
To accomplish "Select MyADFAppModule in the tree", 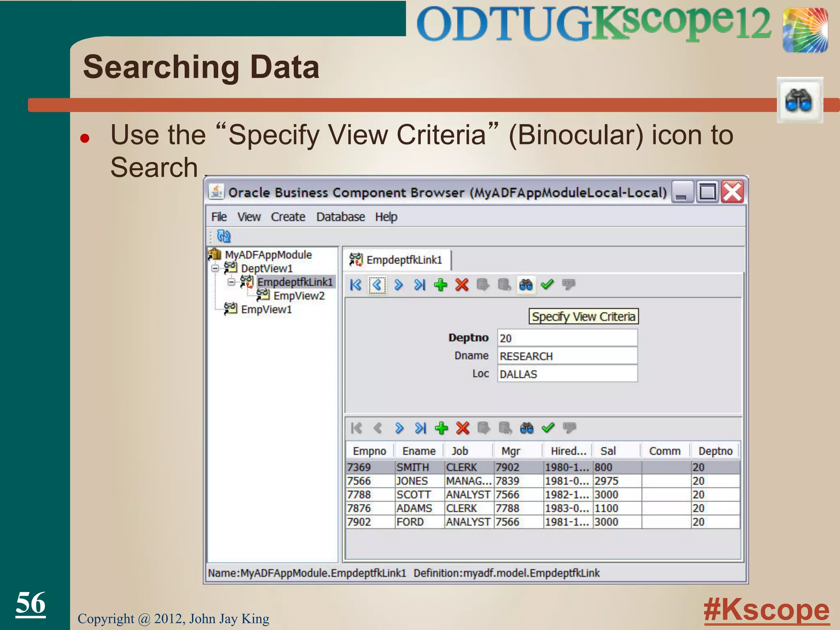I will pos(268,255).
